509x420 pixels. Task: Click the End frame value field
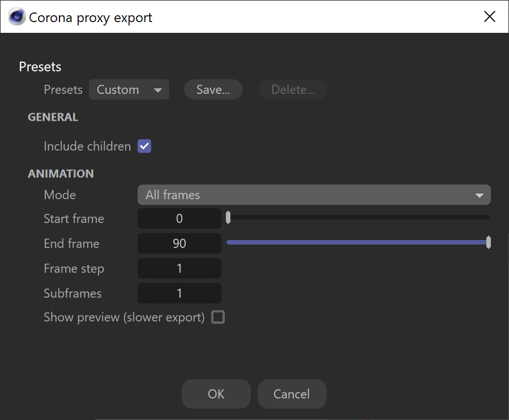point(179,243)
